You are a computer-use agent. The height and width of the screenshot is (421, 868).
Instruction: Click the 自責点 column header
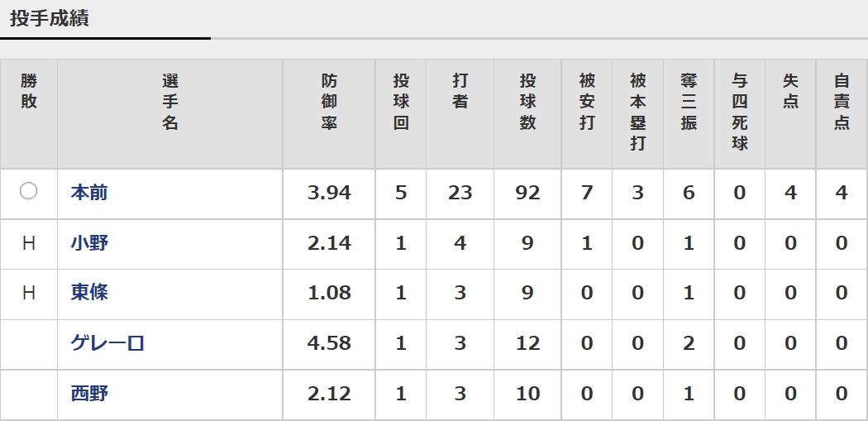pyautogui.click(x=842, y=103)
